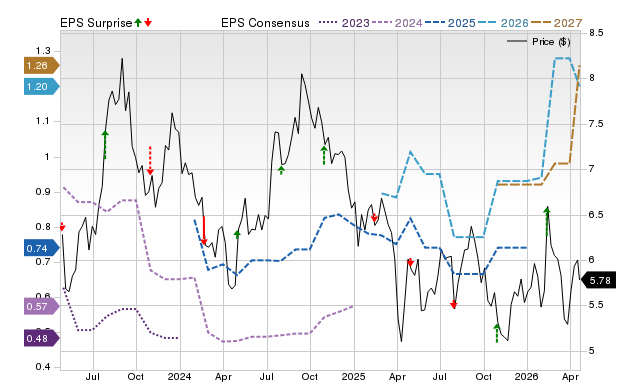Click the red surprise arrow at August 2025

tap(453, 304)
